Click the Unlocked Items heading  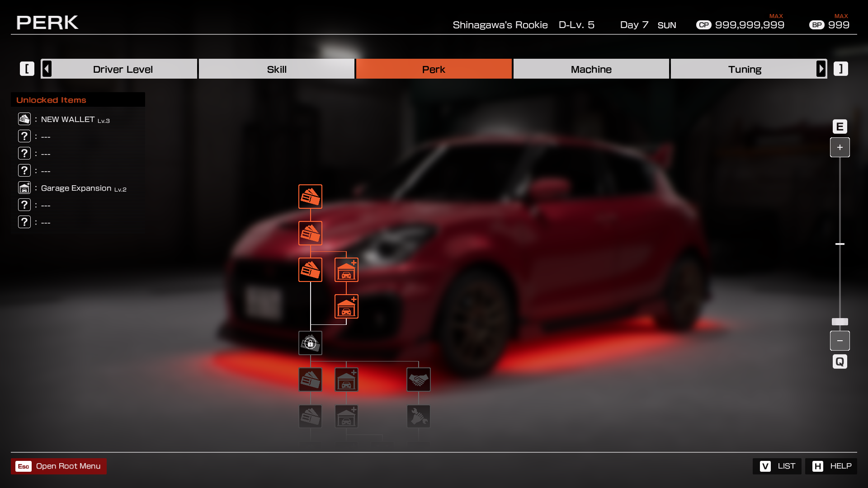[51, 100]
